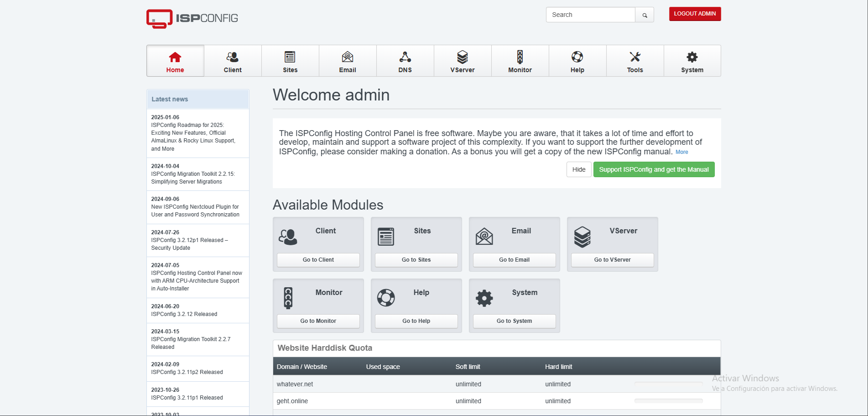The height and width of the screenshot is (416, 868).
Task: Open the VServer stacked-layers icon in the nav bar
Action: pyautogui.click(x=463, y=57)
